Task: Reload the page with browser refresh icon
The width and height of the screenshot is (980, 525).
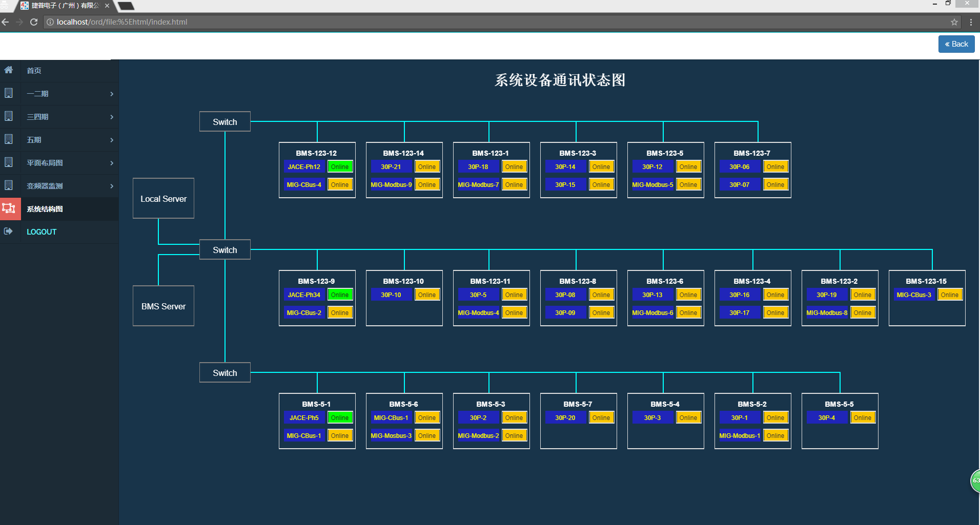Action: (34, 22)
